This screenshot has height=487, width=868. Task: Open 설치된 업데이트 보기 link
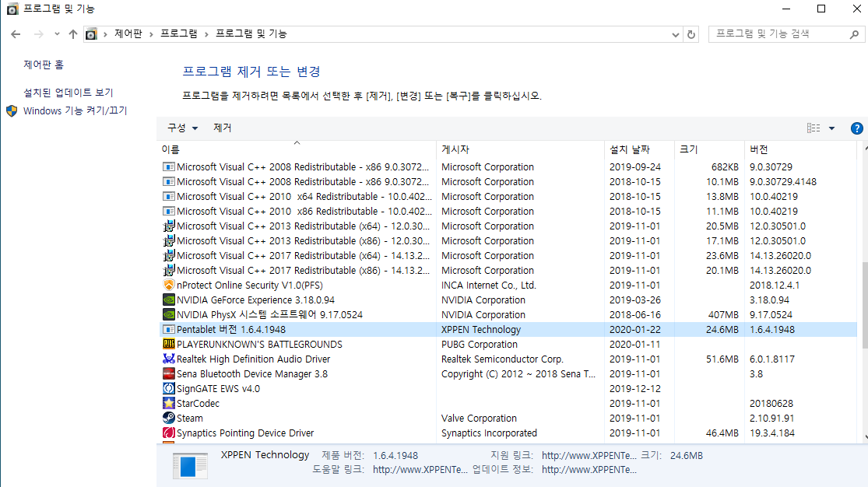click(68, 93)
